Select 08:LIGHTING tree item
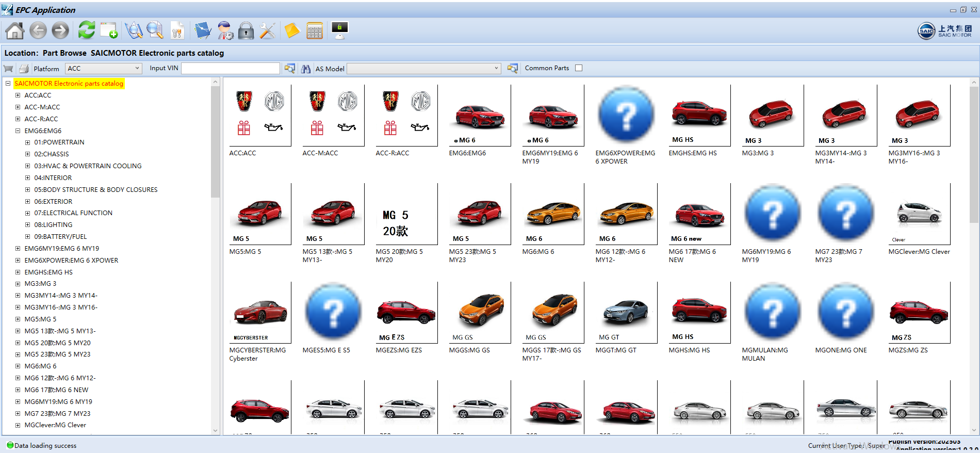The image size is (980, 453). pos(53,225)
